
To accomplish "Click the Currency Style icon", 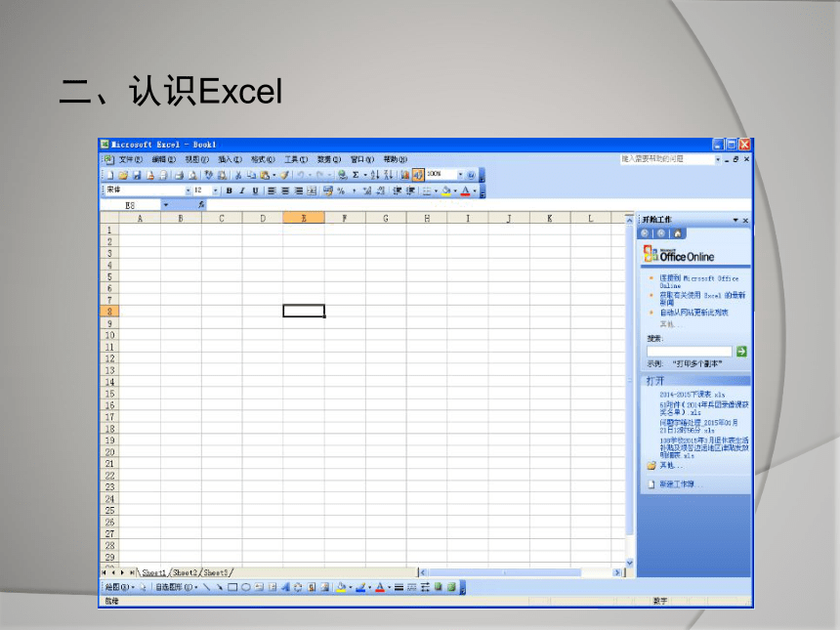I will (x=327, y=190).
